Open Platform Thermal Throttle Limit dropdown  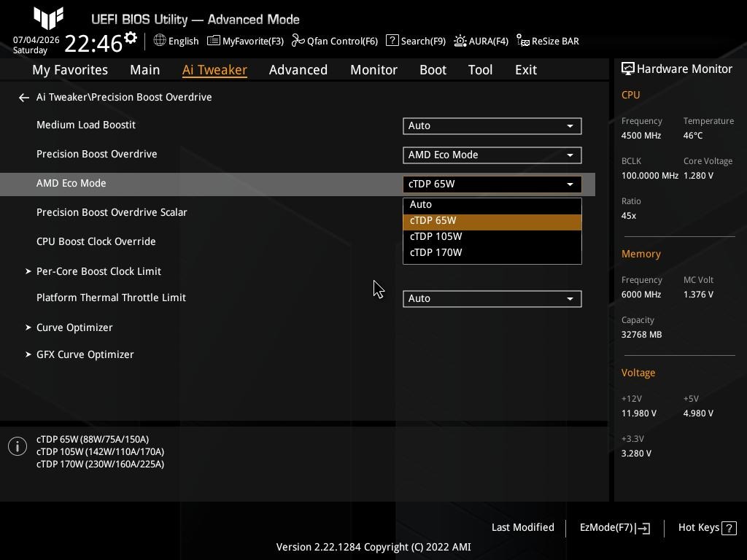click(492, 298)
